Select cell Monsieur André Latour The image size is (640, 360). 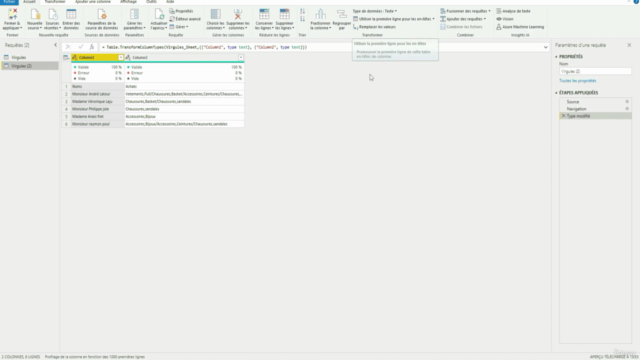click(x=98, y=94)
